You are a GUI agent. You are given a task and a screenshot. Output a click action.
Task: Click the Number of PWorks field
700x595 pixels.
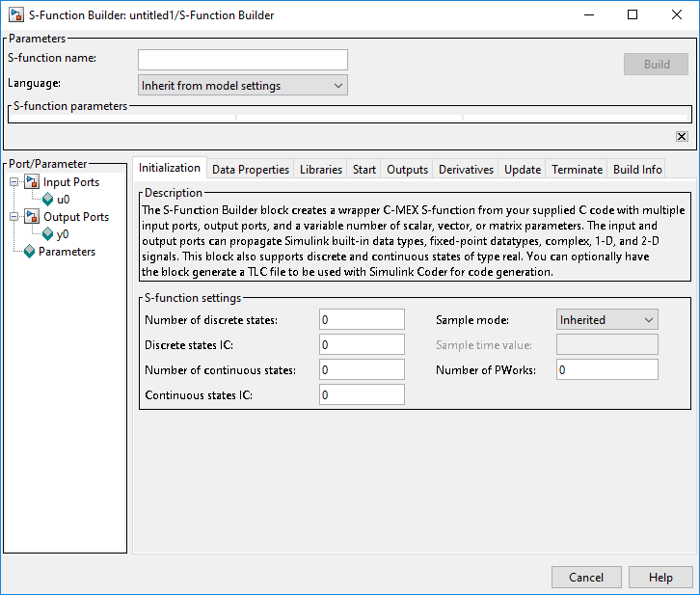click(x=607, y=369)
